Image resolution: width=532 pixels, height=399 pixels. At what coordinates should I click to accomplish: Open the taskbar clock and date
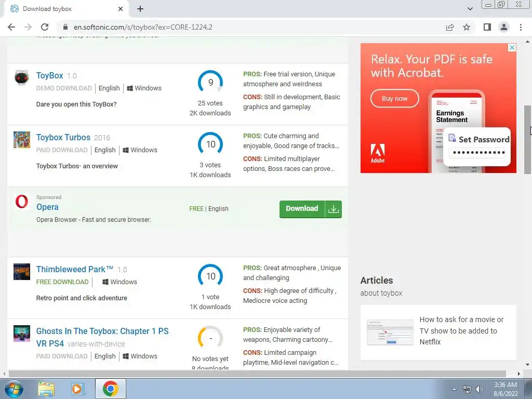[x=506, y=389]
